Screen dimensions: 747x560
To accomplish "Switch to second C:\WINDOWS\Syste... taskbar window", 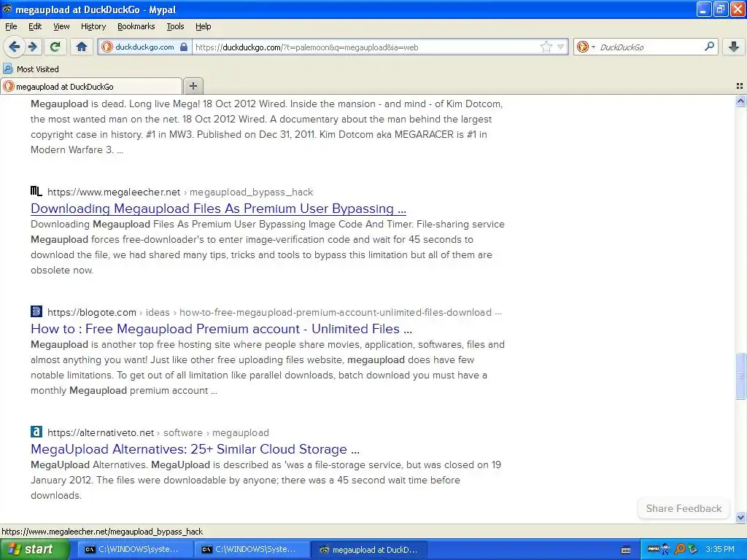I will coord(250,550).
